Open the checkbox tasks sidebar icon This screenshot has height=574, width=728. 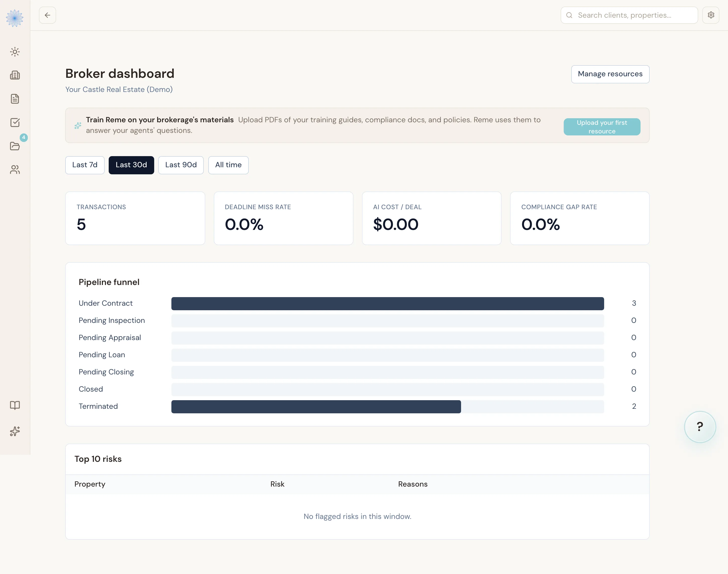15,122
